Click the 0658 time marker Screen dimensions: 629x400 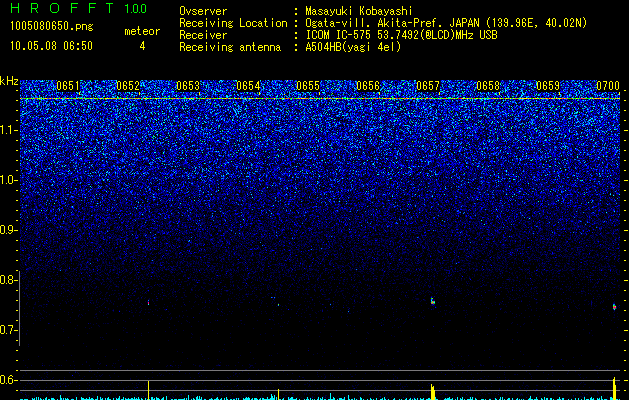click(488, 86)
